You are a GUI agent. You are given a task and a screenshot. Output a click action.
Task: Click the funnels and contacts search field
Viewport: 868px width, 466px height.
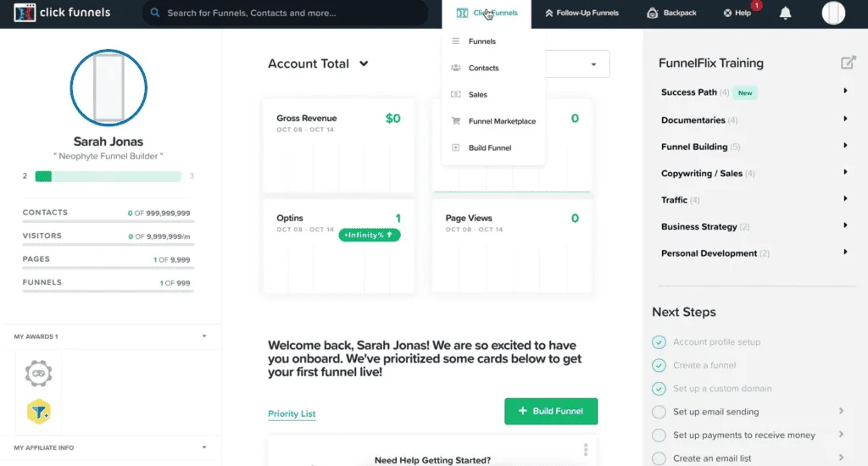286,13
